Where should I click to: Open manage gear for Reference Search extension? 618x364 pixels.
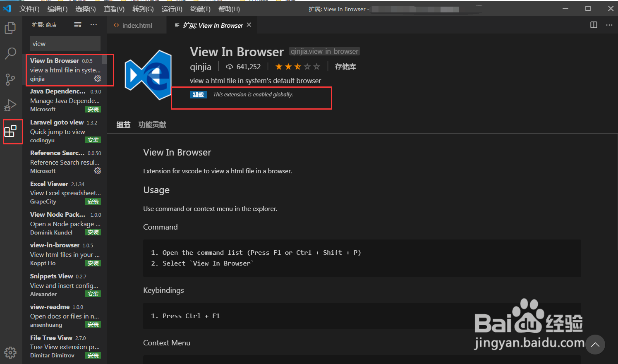(98, 170)
